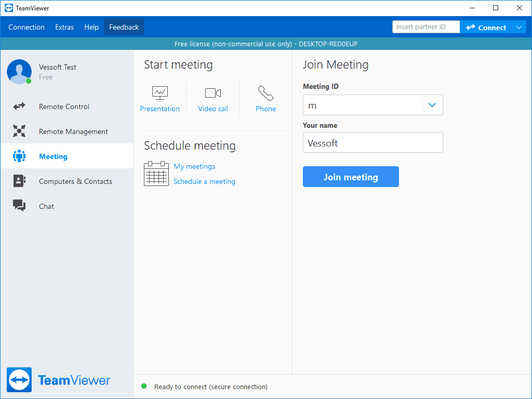Click the Ready to connect status text
The width and height of the screenshot is (532, 399).
pos(211,387)
